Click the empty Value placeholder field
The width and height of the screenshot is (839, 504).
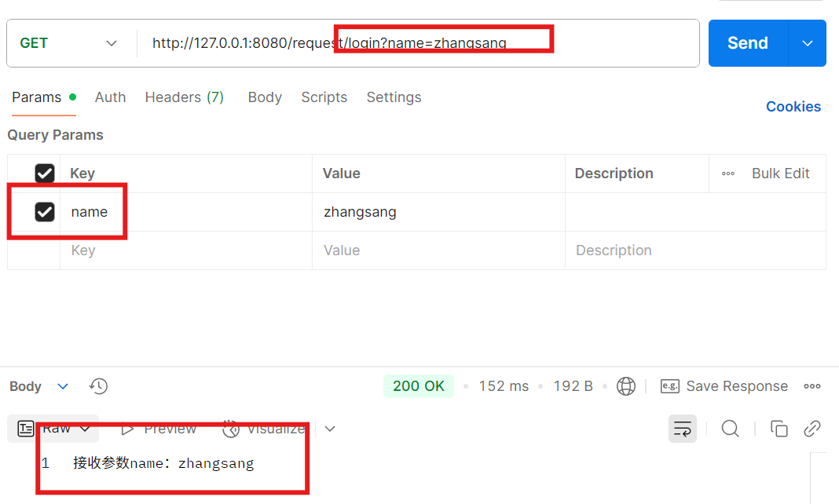439,250
